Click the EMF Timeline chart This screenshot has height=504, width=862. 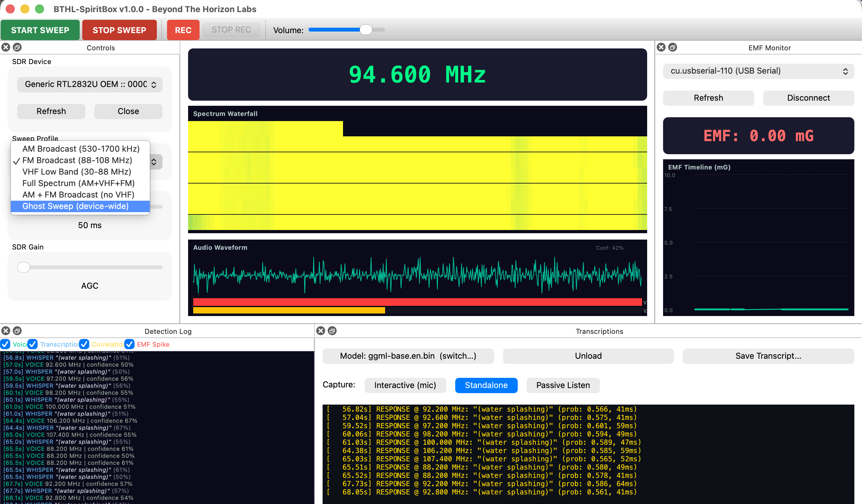(758, 238)
